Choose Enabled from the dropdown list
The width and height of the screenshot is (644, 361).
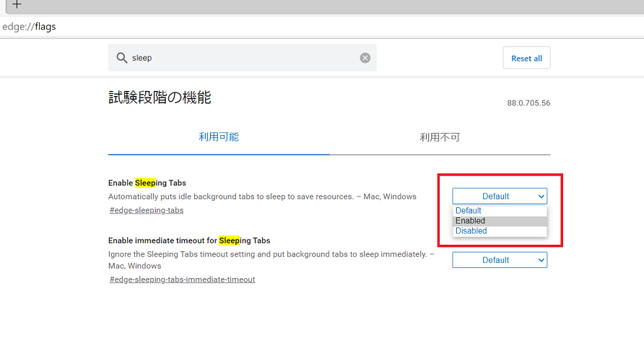471,221
